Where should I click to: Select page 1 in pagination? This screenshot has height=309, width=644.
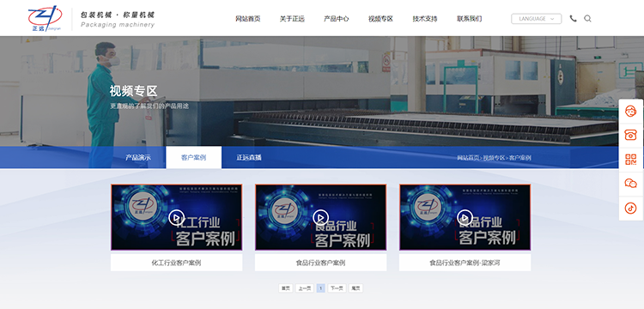pos(321,288)
